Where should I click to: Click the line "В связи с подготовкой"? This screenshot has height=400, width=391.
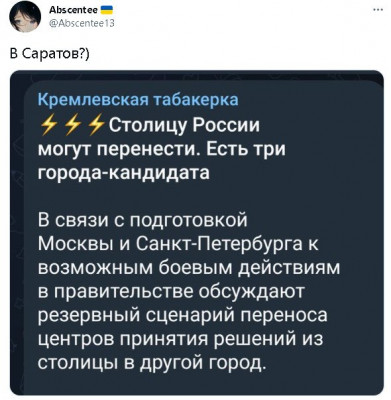tap(143, 221)
